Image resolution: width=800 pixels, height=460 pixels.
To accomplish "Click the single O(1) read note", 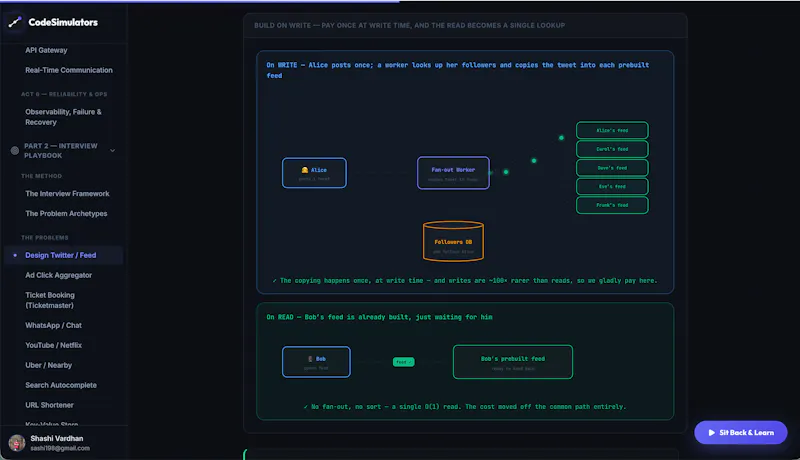I will [465, 406].
